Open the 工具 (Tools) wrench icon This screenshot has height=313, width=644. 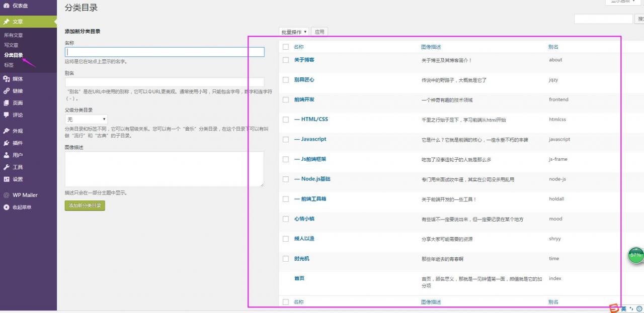[x=6, y=167]
